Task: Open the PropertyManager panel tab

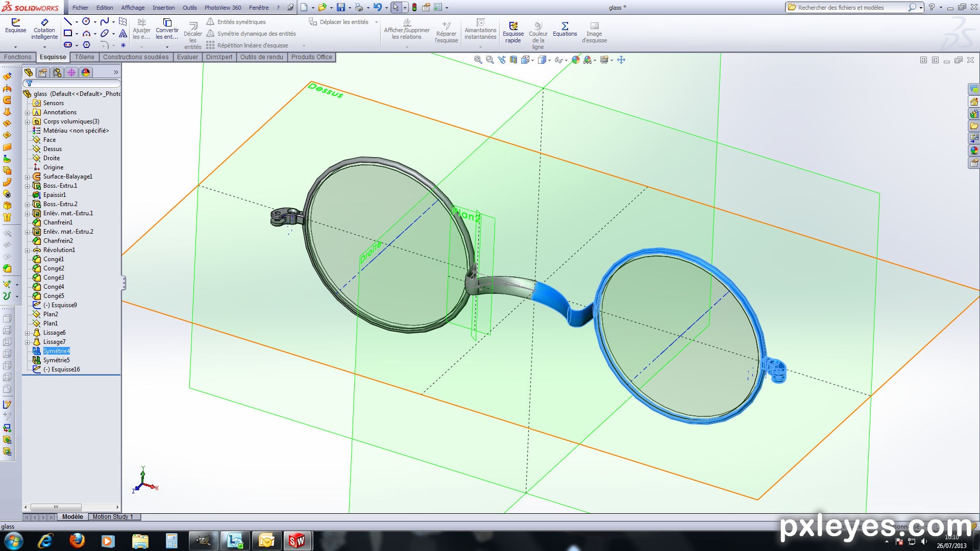Action: coord(43,72)
